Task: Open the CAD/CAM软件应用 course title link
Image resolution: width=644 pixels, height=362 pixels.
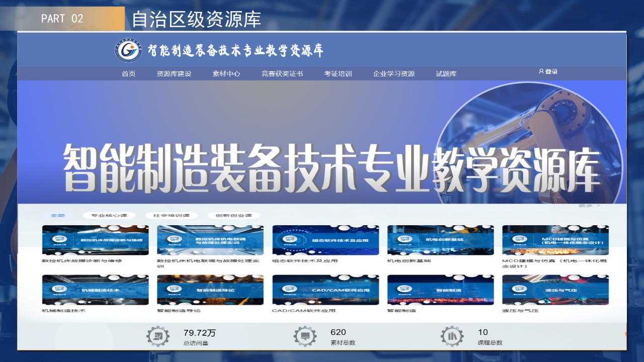Action: click(303, 311)
